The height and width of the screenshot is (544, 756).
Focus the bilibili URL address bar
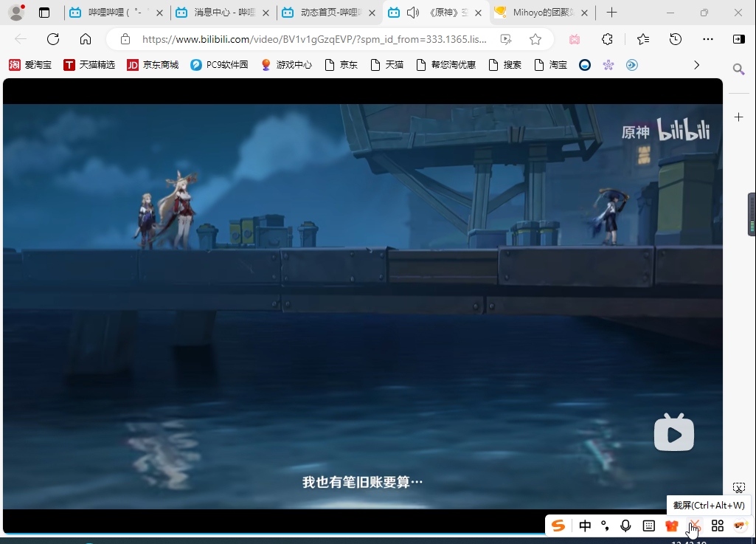coord(314,39)
